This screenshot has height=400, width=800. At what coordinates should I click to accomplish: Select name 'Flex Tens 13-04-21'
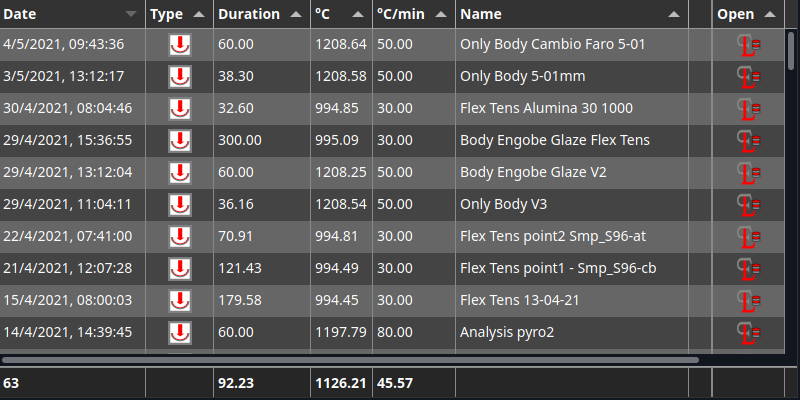[x=520, y=300]
